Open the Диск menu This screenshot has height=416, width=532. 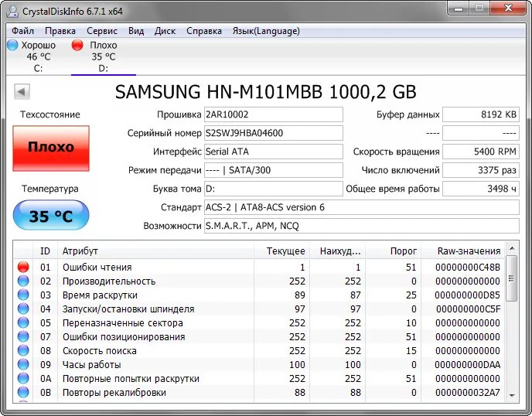click(165, 31)
